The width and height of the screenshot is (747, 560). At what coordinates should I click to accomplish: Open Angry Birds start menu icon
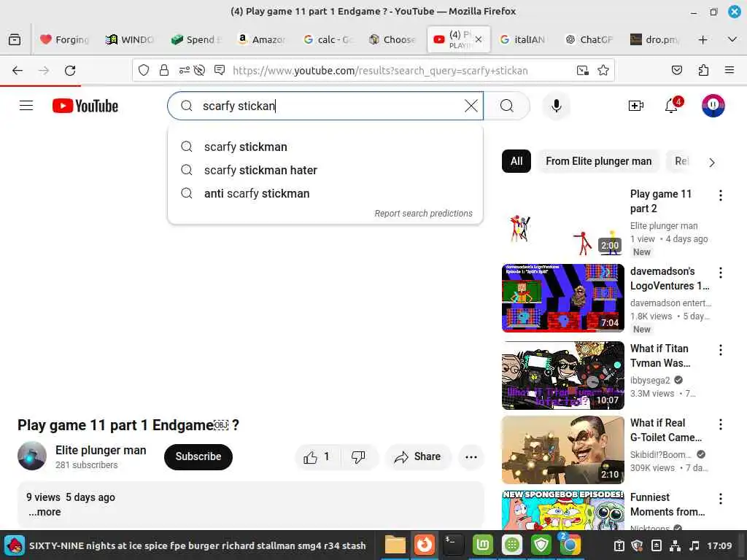15,545
